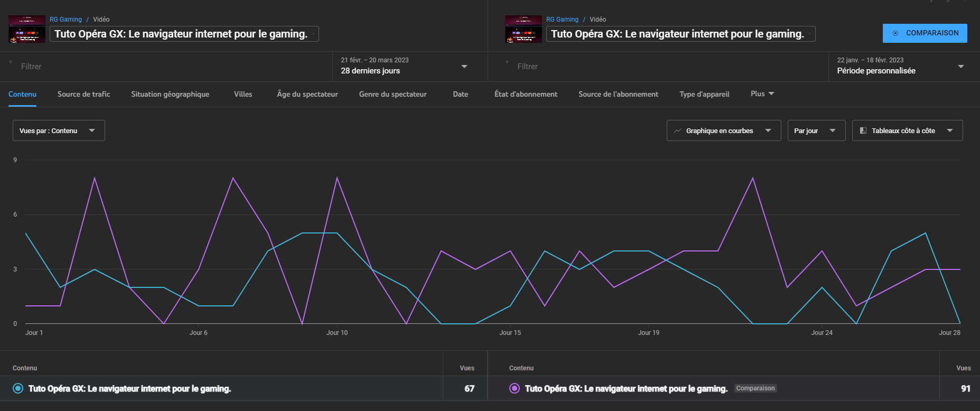Click the 91 views value
The height and width of the screenshot is (411, 980).
click(x=966, y=388)
